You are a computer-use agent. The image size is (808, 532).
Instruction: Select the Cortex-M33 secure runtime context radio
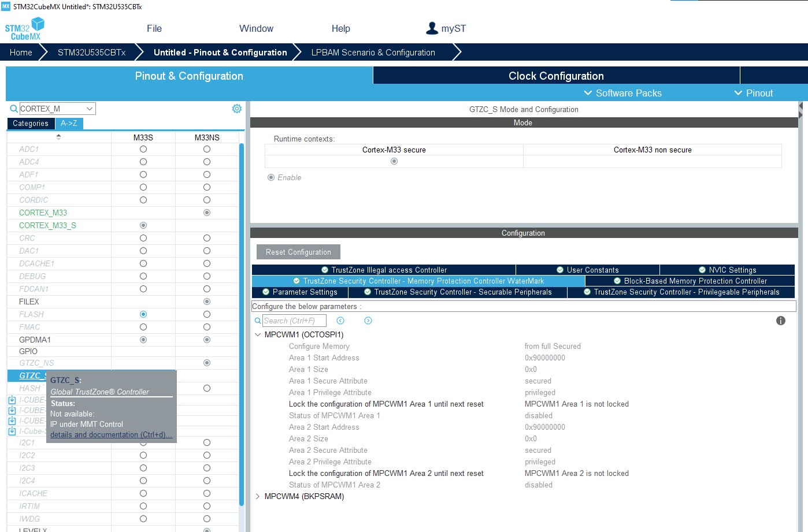(394, 161)
